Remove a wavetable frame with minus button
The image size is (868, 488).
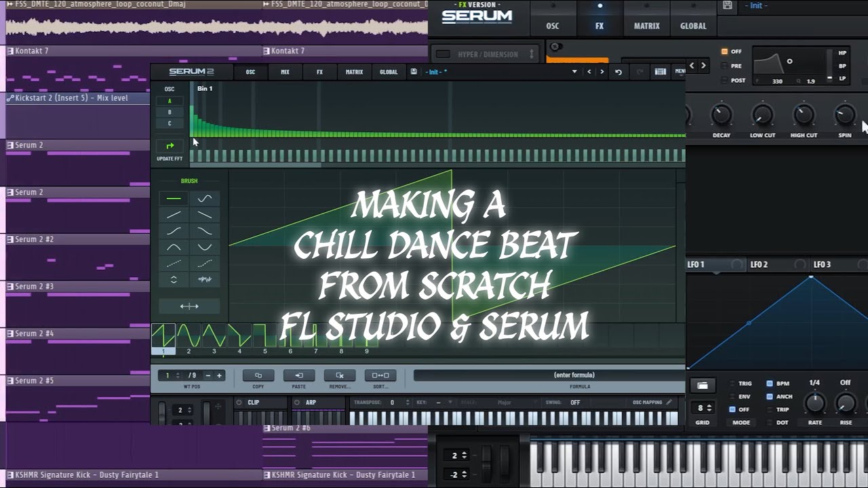(x=208, y=375)
